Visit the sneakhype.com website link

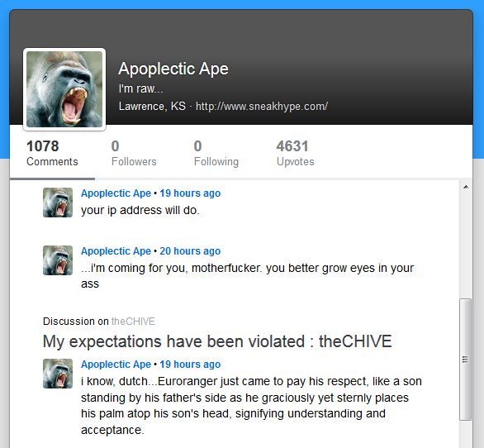point(262,107)
